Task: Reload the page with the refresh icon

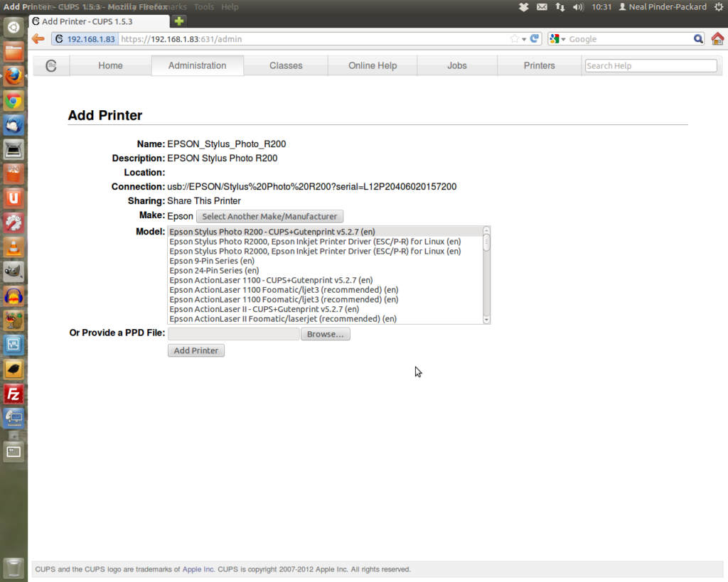Action: [535, 39]
